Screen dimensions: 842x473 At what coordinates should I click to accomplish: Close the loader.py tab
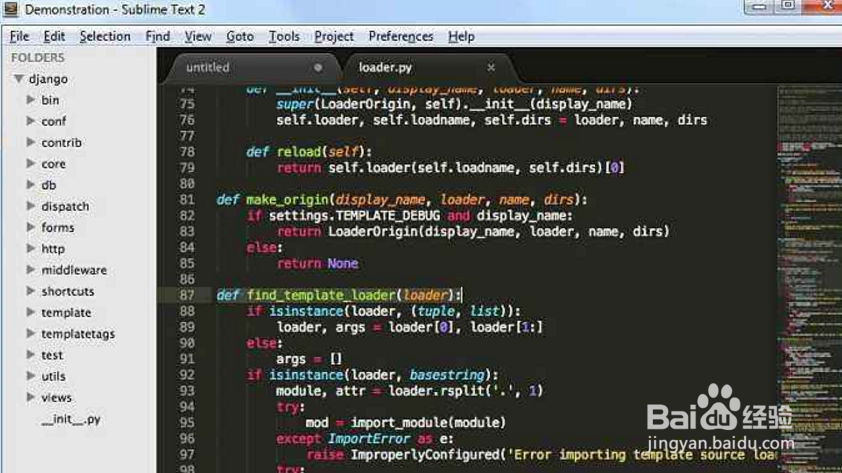[491, 68]
